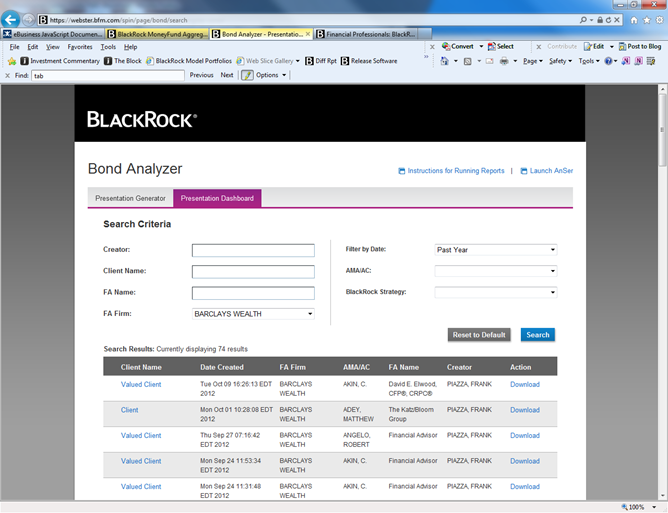668x513 pixels.
Task: Open the browser Home icon at top right
Action: point(634,20)
